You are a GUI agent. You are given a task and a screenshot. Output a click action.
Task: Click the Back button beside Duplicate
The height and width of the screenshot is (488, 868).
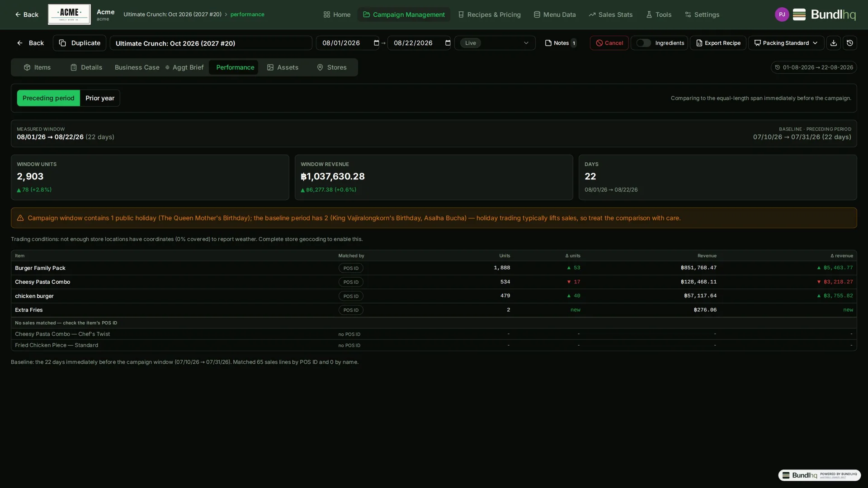click(x=30, y=43)
